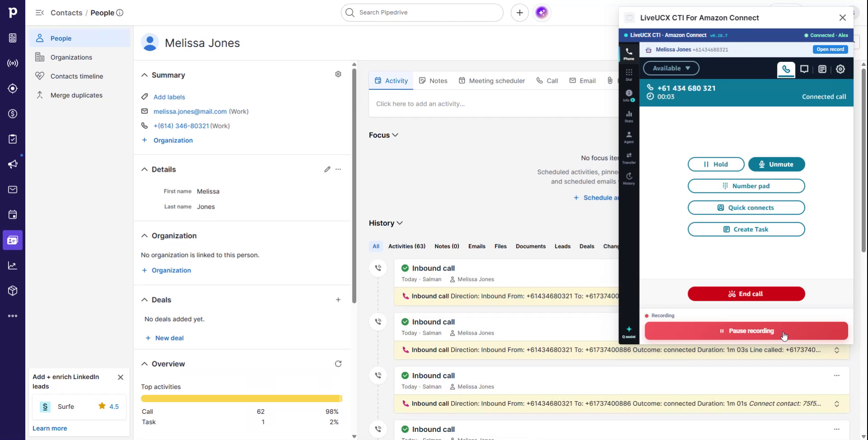This screenshot has width=868, height=440.
Task: Open Insights chart icon in sidebar
Action: (13, 266)
